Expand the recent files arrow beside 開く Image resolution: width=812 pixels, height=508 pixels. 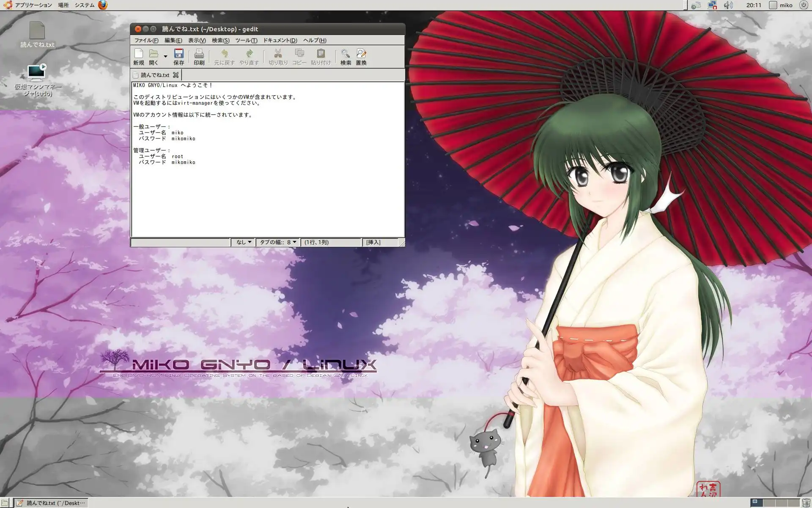pyautogui.click(x=165, y=56)
